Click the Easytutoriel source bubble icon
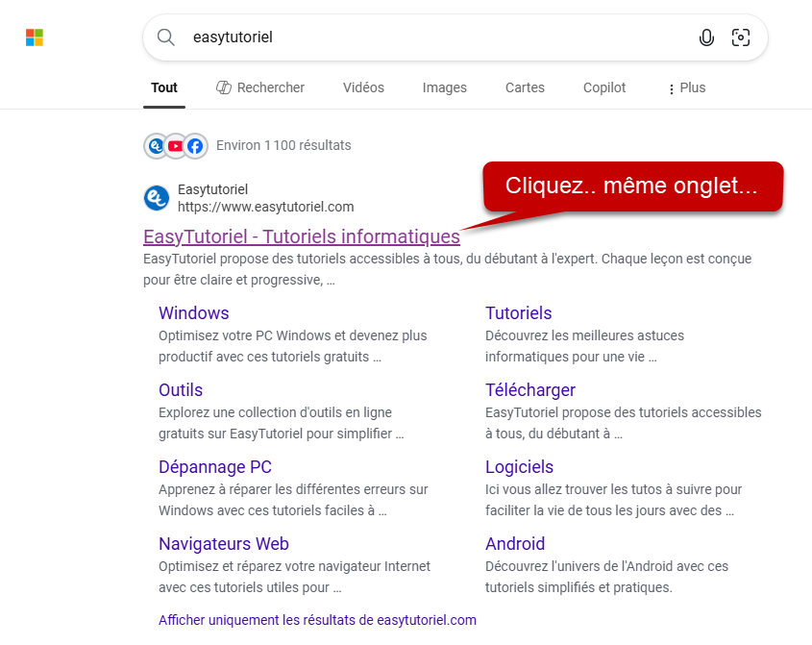Screen dimensions: 812x645 tap(156, 146)
